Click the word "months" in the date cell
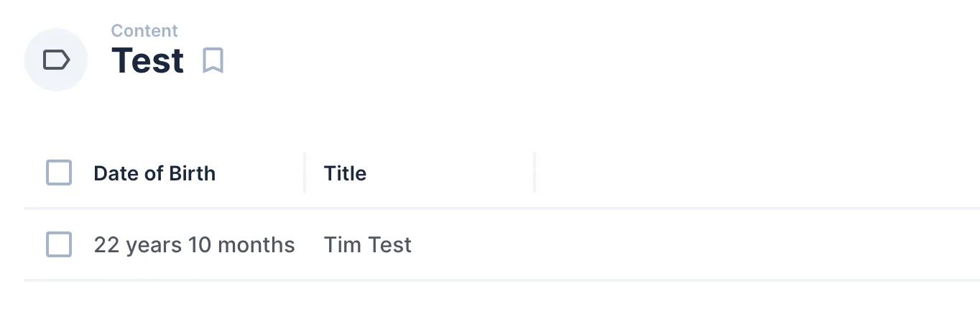This screenshot has height=322, width=980. coord(256,244)
